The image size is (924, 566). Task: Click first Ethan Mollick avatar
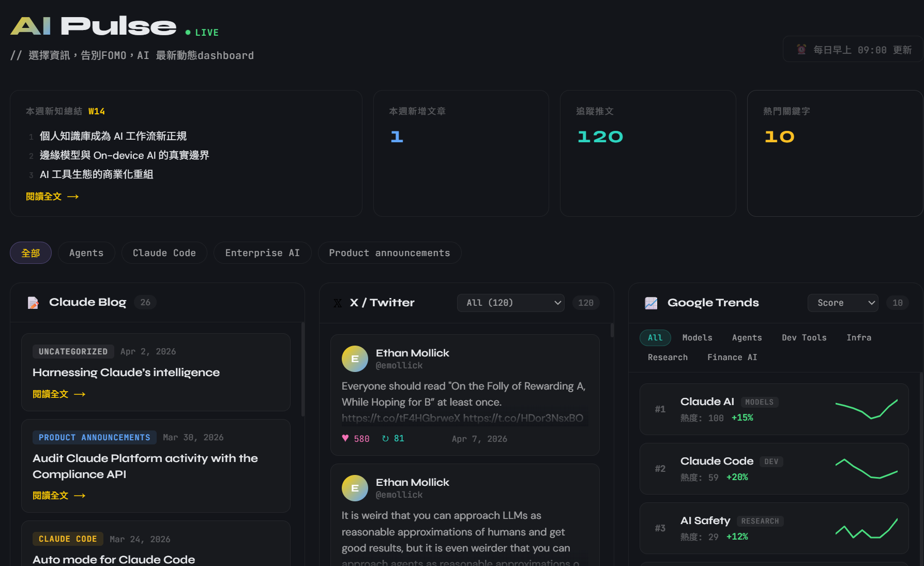(355, 359)
